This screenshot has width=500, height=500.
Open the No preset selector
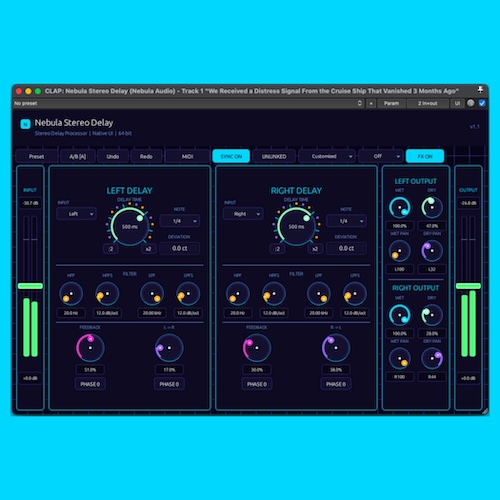tap(188, 103)
